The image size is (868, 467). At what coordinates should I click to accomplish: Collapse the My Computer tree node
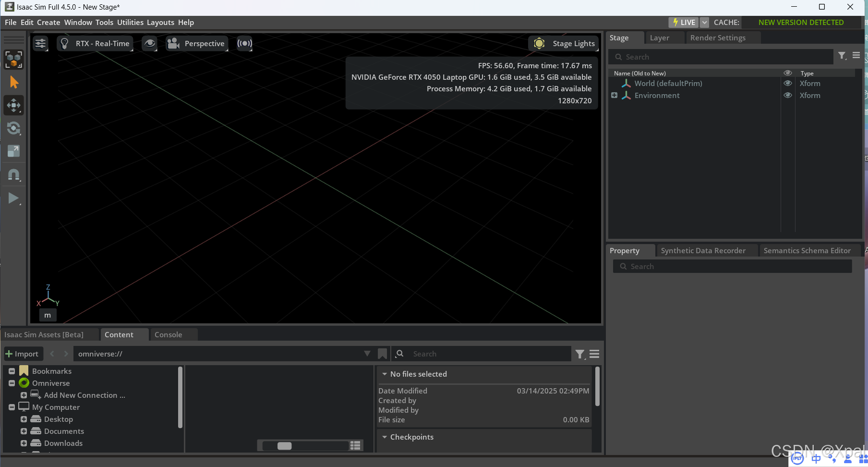(x=12, y=407)
